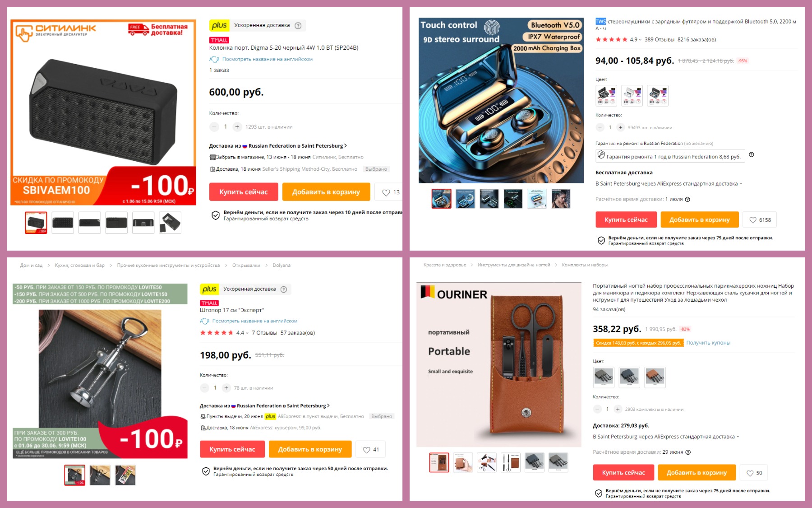Image resolution: width=812 pixels, height=508 pixels.
Task: Click Получить купоны link
Action: [x=708, y=343]
